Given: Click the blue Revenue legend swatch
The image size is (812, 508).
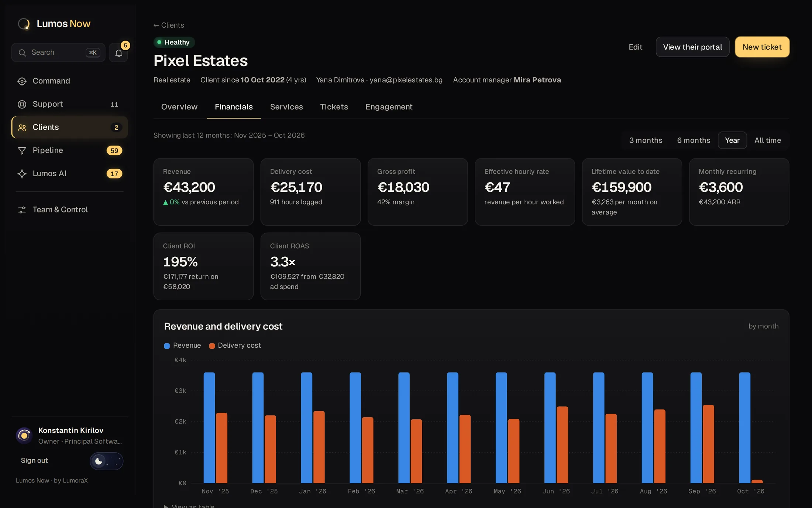Looking at the screenshot, I should click(x=167, y=346).
